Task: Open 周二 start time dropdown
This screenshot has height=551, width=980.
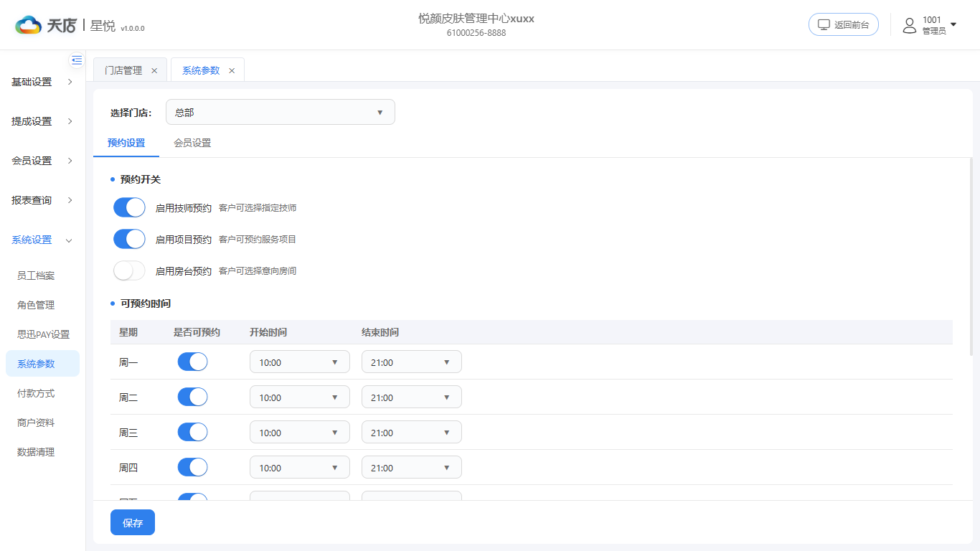Action: (x=300, y=397)
